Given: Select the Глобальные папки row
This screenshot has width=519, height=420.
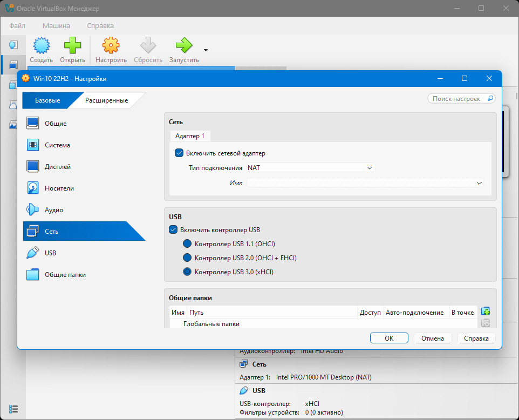Looking at the screenshot, I should [323, 323].
